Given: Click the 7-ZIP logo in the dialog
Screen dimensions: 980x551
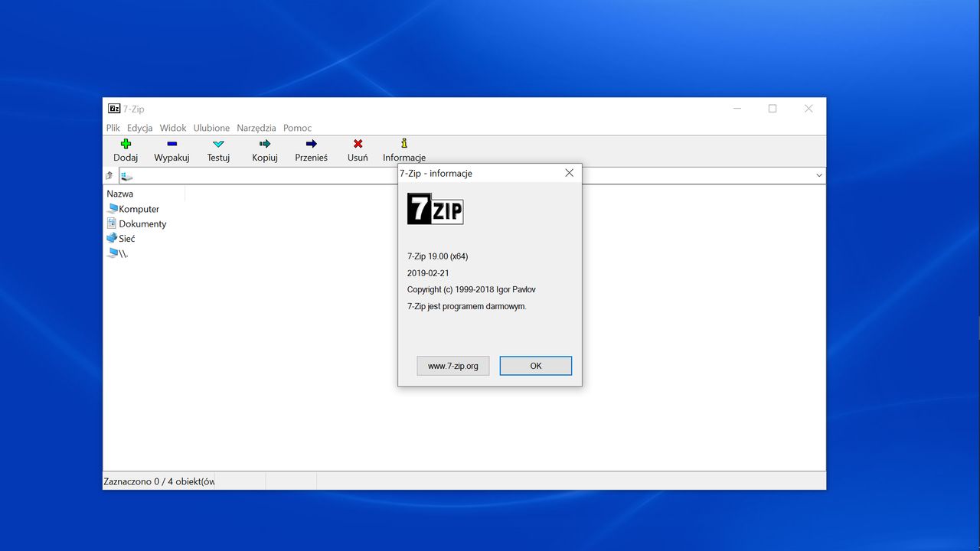Looking at the screenshot, I should (x=435, y=208).
